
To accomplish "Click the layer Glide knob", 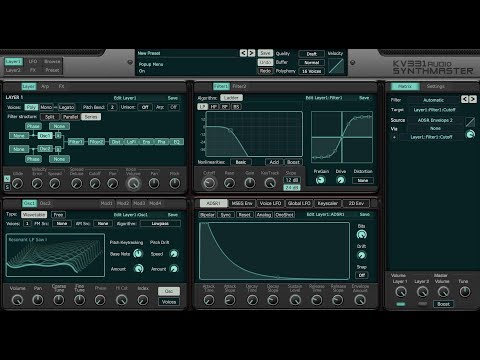I will coord(17,183).
